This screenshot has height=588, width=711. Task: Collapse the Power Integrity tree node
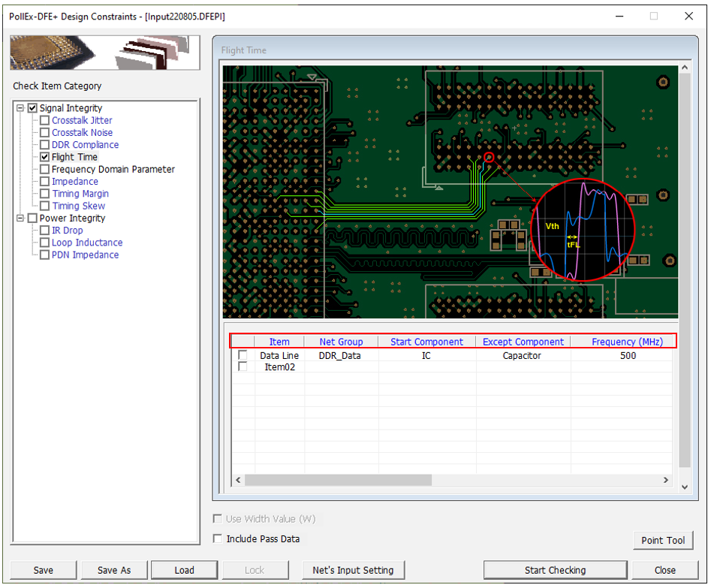pyautogui.click(x=20, y=219)
